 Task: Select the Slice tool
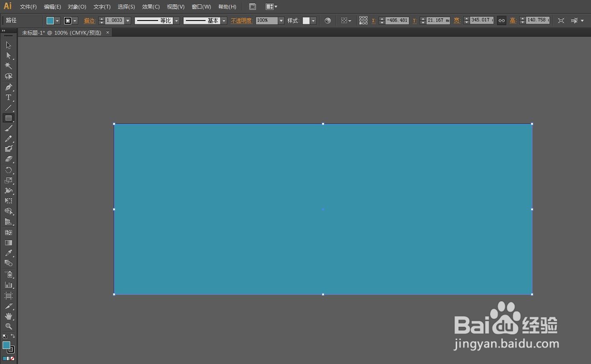tap(8, 306)
